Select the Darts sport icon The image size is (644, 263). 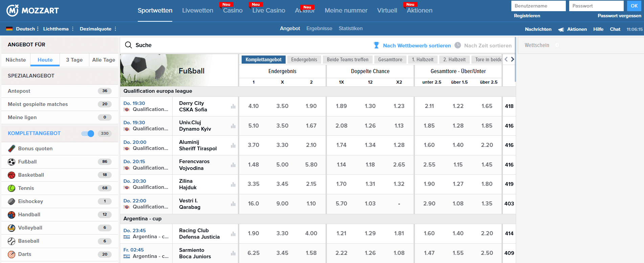tap(12, 254)
